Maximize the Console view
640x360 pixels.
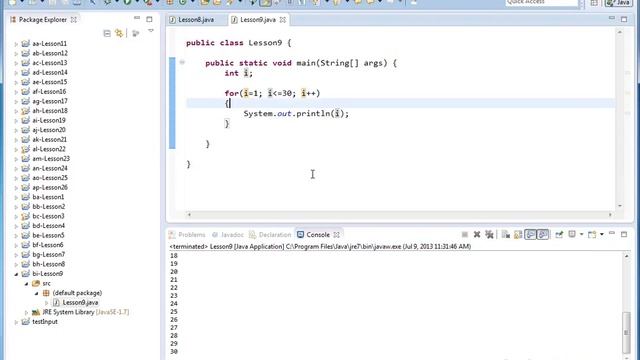[x=624, y=234]
